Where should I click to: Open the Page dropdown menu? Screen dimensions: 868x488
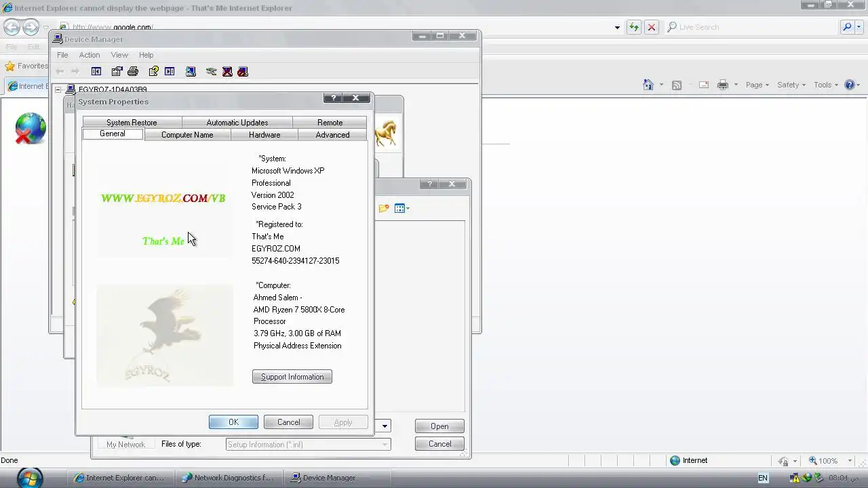757,85
